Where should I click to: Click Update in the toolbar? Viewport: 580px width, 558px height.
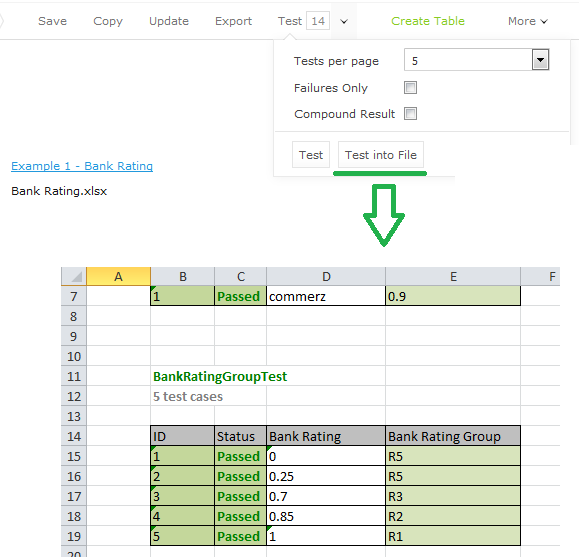coord(169,21)
